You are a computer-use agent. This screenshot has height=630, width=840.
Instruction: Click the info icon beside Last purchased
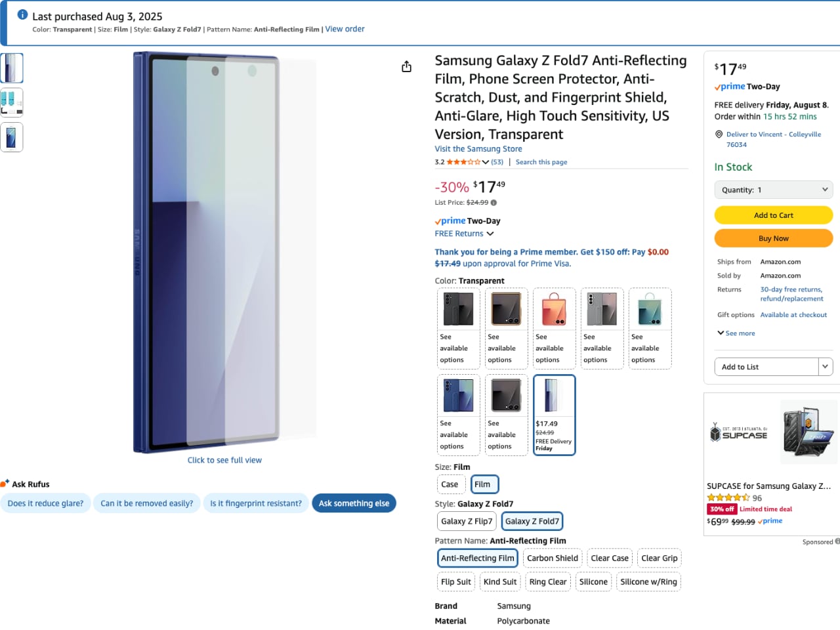coord(22,15)
